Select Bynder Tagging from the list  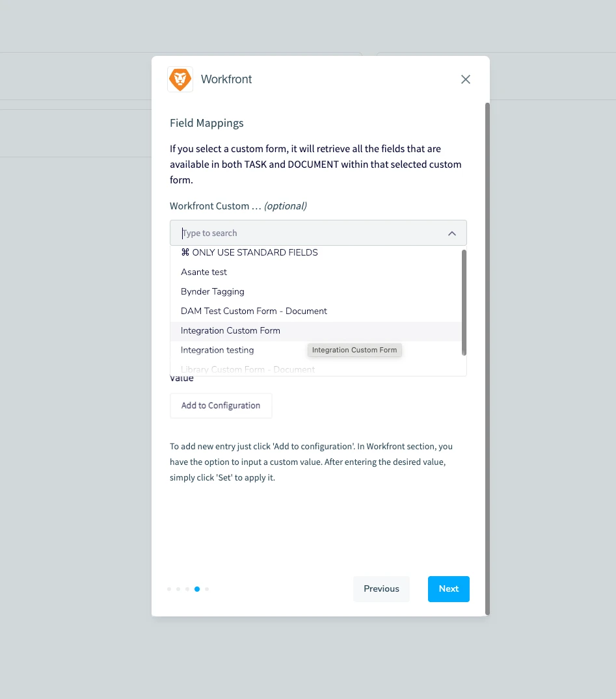click(x=213, y=291)
